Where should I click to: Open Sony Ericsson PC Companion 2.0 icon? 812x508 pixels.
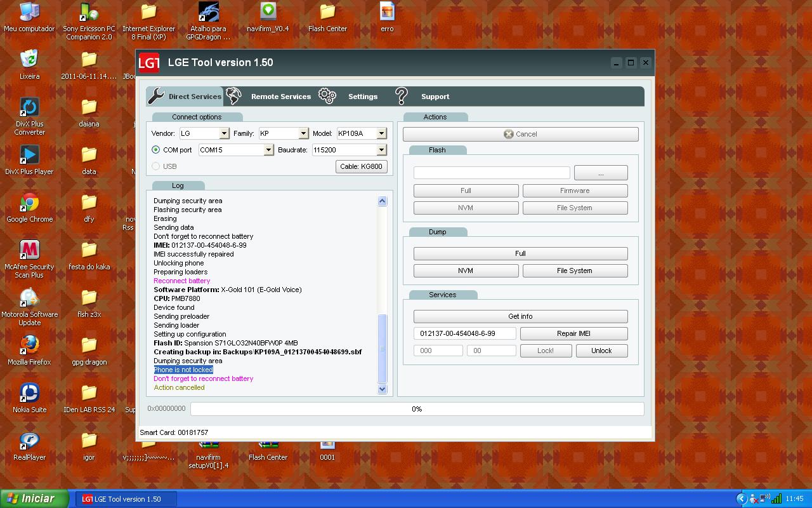pyautogui.click(x=89, y=21)
